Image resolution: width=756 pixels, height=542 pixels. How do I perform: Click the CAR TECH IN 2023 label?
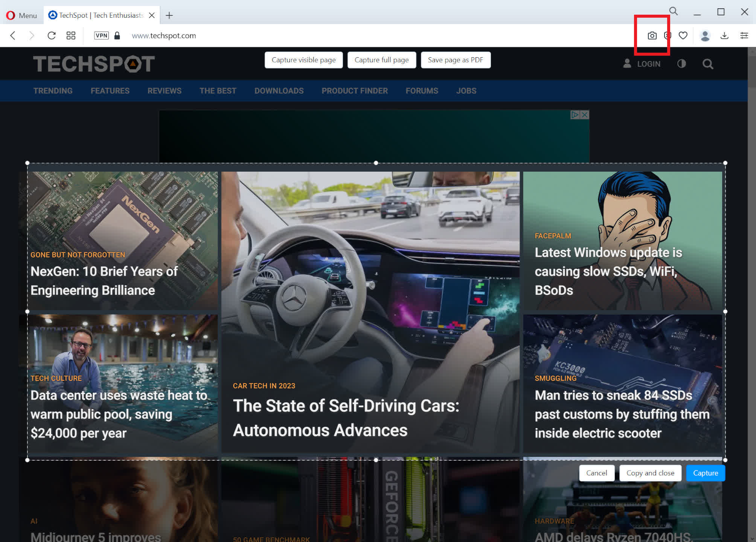pos(264,386)
